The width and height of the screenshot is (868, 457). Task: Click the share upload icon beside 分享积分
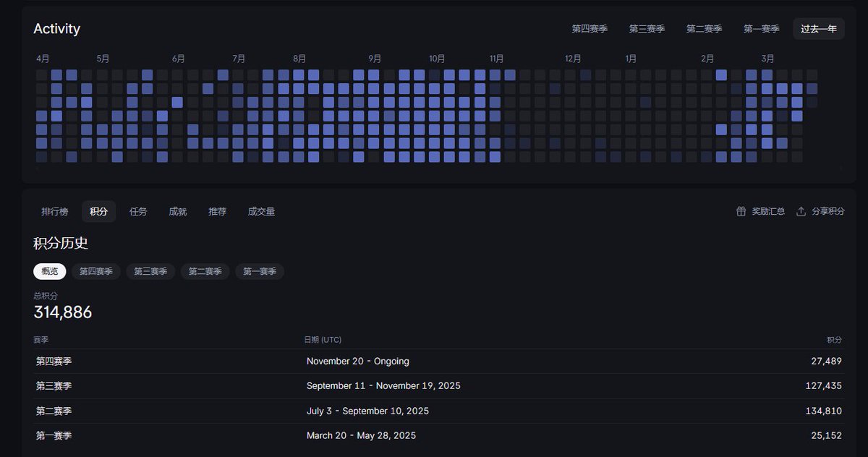801,211
